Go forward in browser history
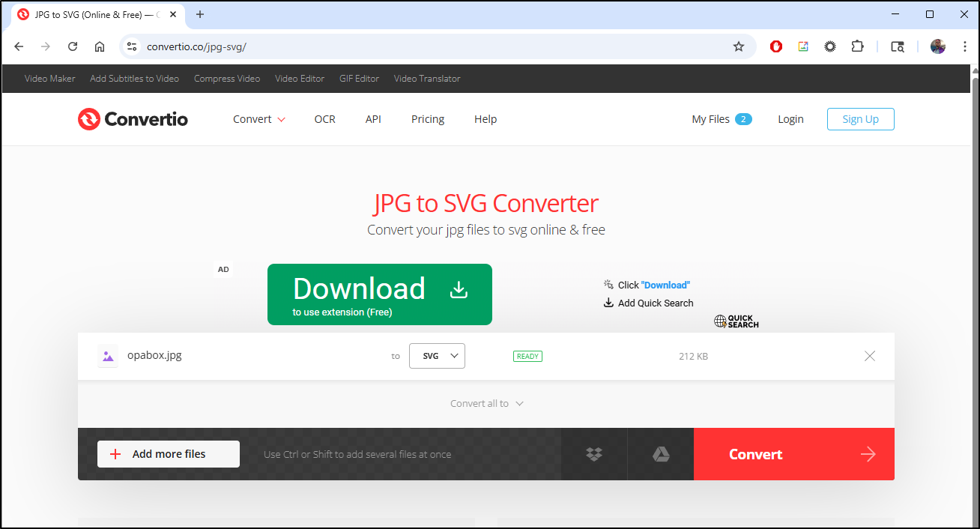The height and width of the screenshot is (529, 980). pos(46,46)
